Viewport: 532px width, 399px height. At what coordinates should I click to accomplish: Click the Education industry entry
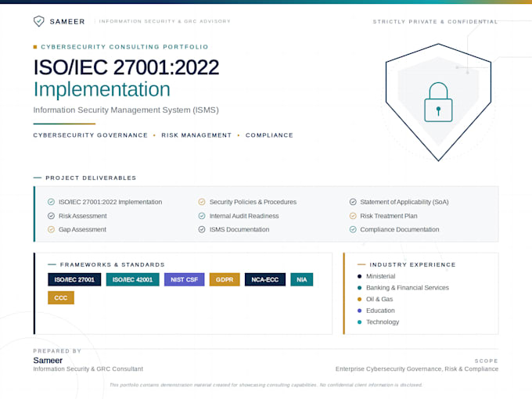pyautogui.click(x=380, y=311)
